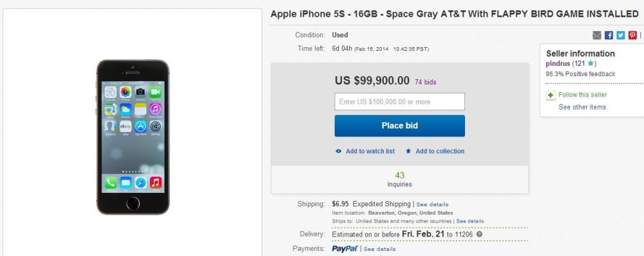Click the star icon beside Add to collection
This screenshot has width=644, height=256.
(x=408, y=151)
